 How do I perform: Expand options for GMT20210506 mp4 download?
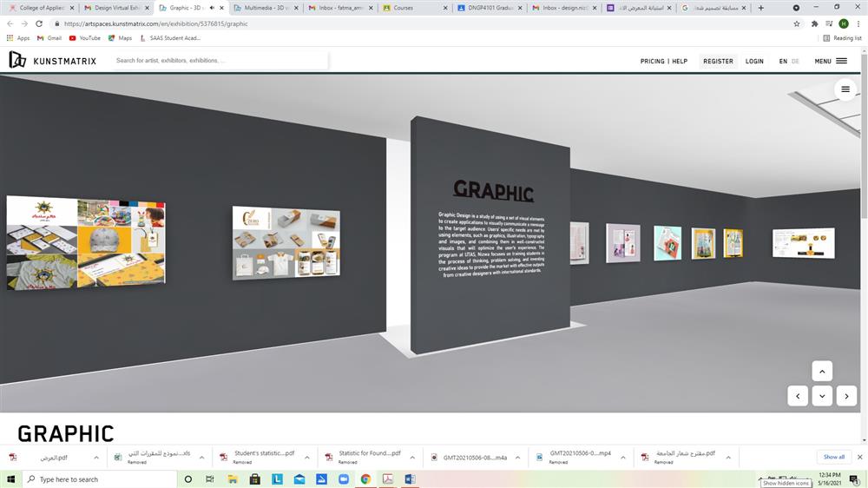(x=624, y=457)
